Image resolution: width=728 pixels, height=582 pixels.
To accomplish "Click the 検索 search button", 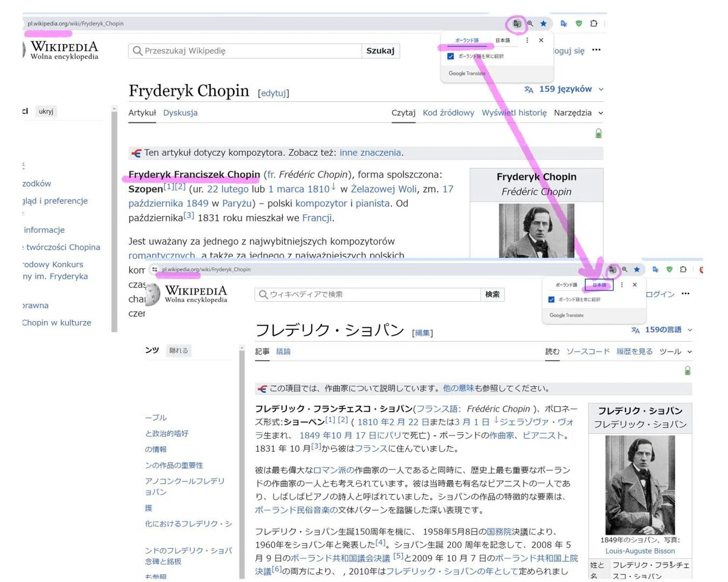I will [492, 295].
